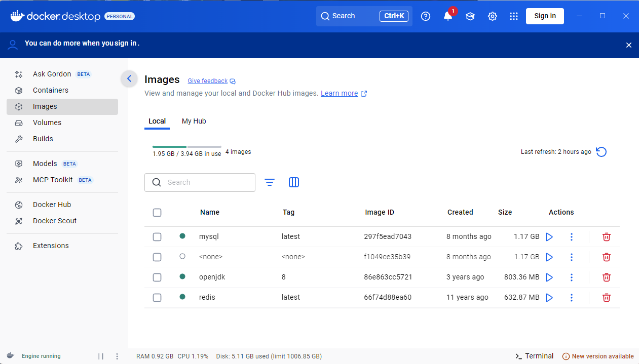Click the Engine running whale status icon
Image resolution: width=639 pixels, height=364 pixels.
click(x=10, y=356)
